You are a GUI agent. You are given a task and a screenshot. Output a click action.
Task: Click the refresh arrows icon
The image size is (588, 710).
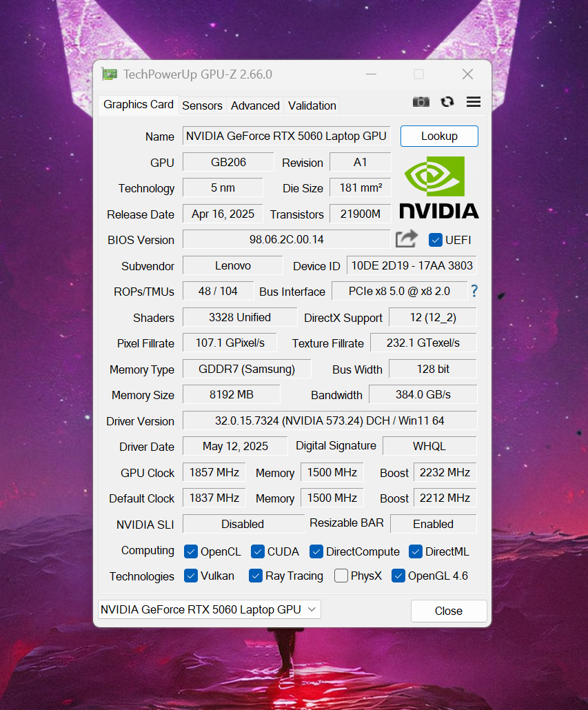coord(447,102)
